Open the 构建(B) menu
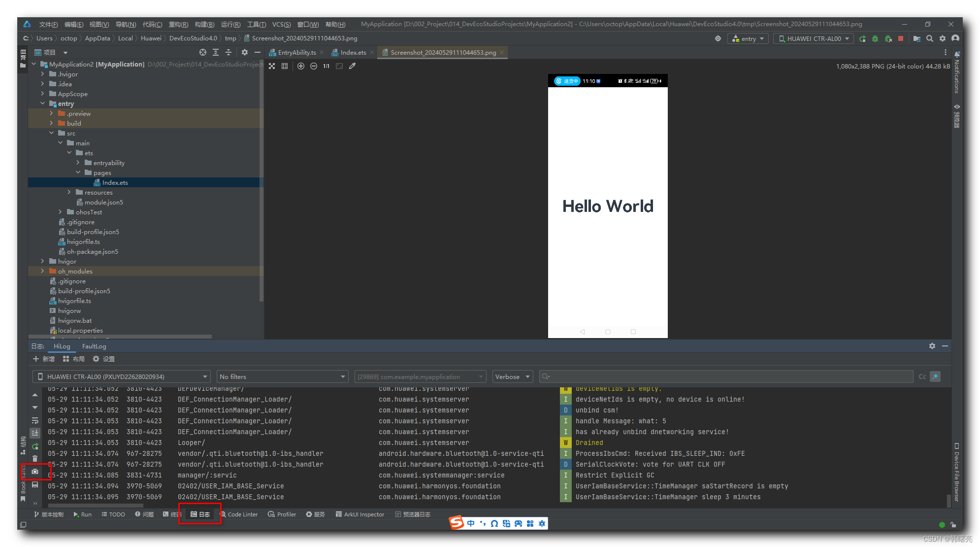Screen dimensions: 980x547 204,24
